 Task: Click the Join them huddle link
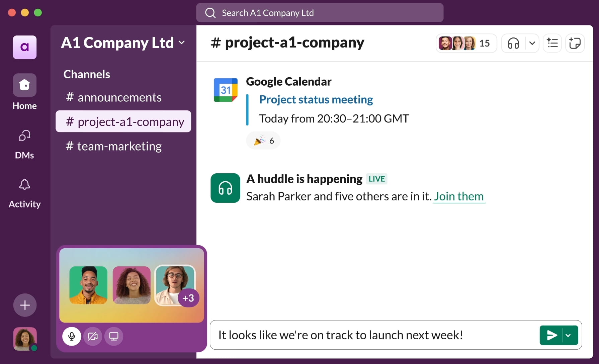point(459,196)
